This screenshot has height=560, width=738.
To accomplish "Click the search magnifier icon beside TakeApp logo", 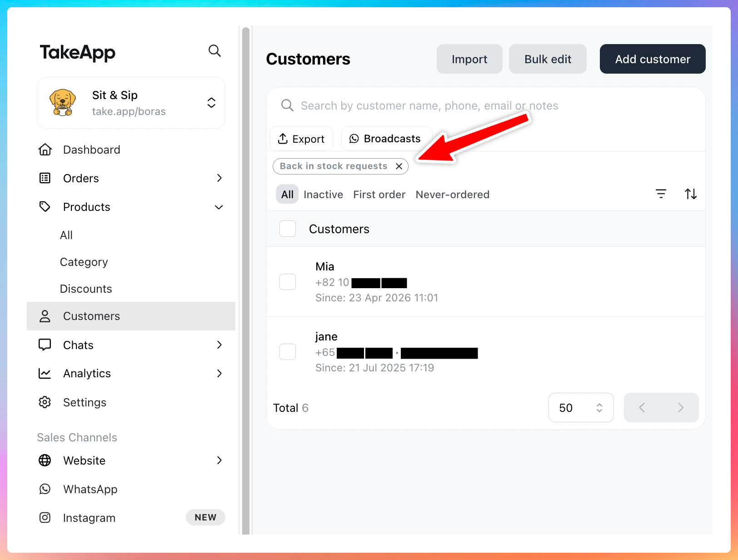I will click(214, 51).
